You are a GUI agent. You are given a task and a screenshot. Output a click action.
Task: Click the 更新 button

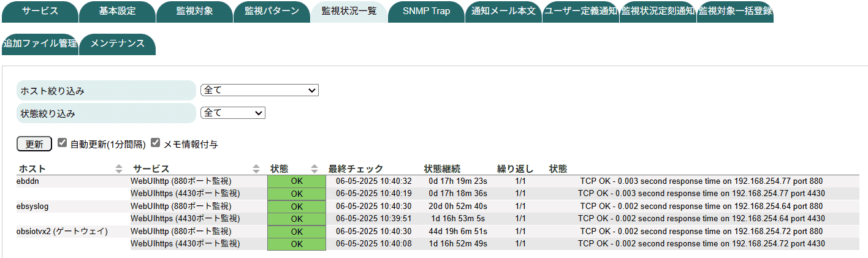(x=34, y=144)
